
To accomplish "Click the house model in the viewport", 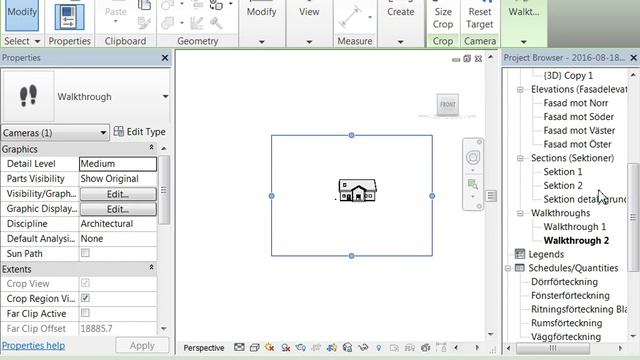I will click(358, 190).
